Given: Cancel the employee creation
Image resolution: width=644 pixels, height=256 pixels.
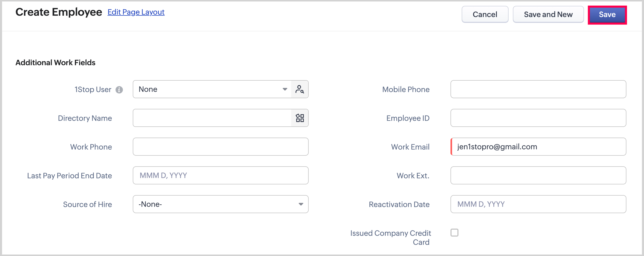Looking at the screenshot, I should pos(485,15).
